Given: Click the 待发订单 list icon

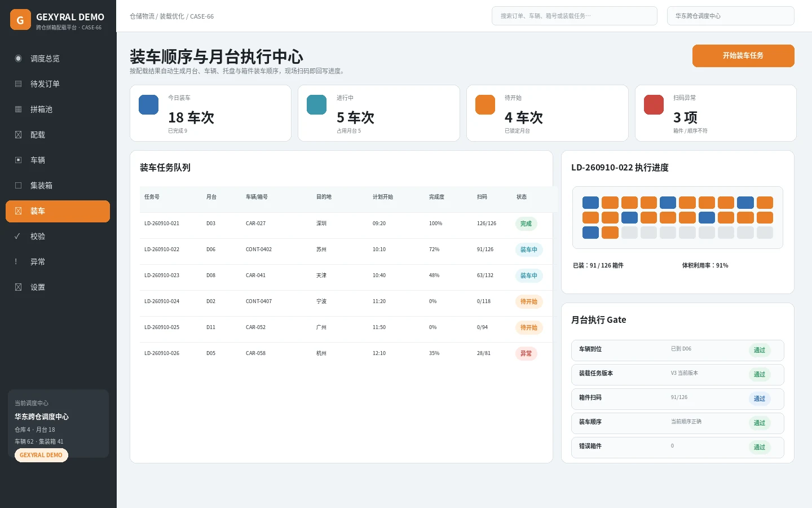Looking at the screenshot, I should point(18,84).
